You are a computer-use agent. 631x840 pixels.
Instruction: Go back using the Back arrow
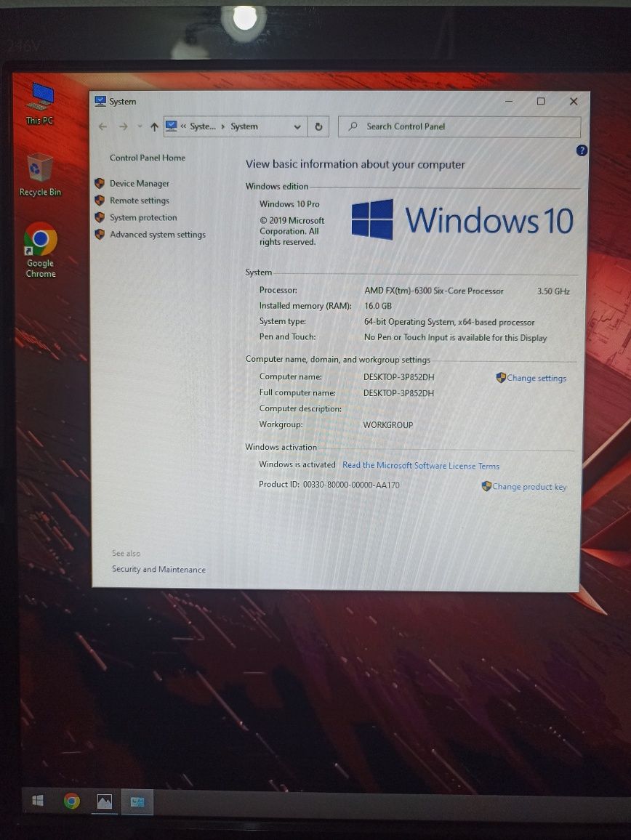(x=103, y=127)
